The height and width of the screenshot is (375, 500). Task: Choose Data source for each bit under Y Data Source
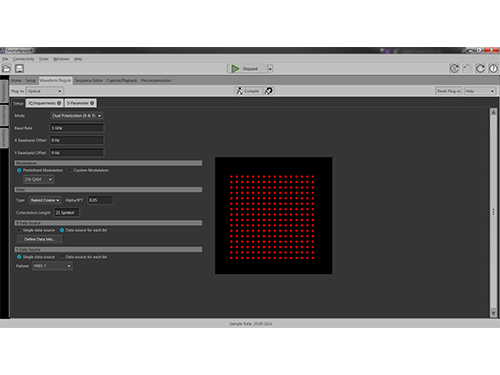(x=62, y=257)
